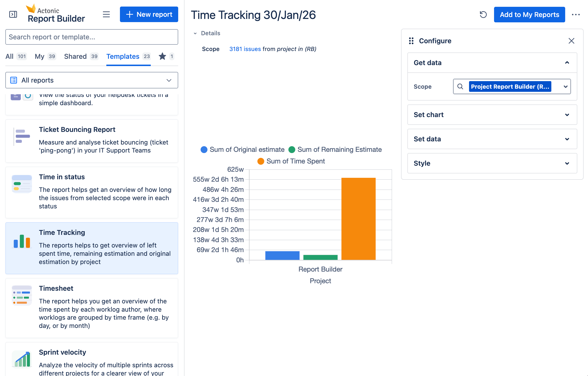Click inside the search report or template field
Viewport: 588px width, 376px height.
tap(92, 37)
